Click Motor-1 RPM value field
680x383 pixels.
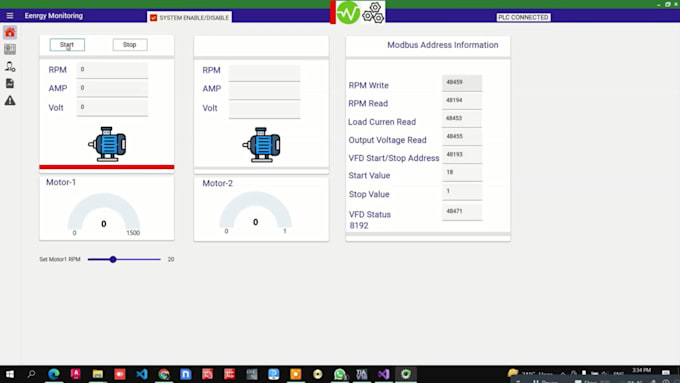coord(112,70)
